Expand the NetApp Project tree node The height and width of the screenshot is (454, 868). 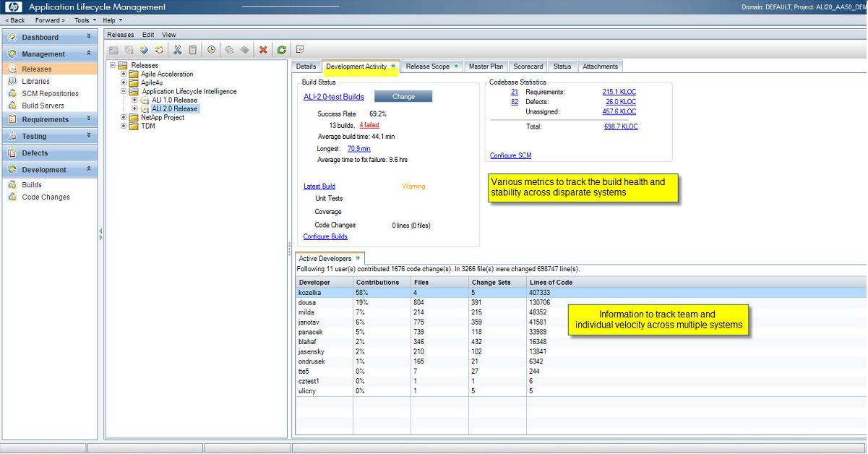coord(124,118)
